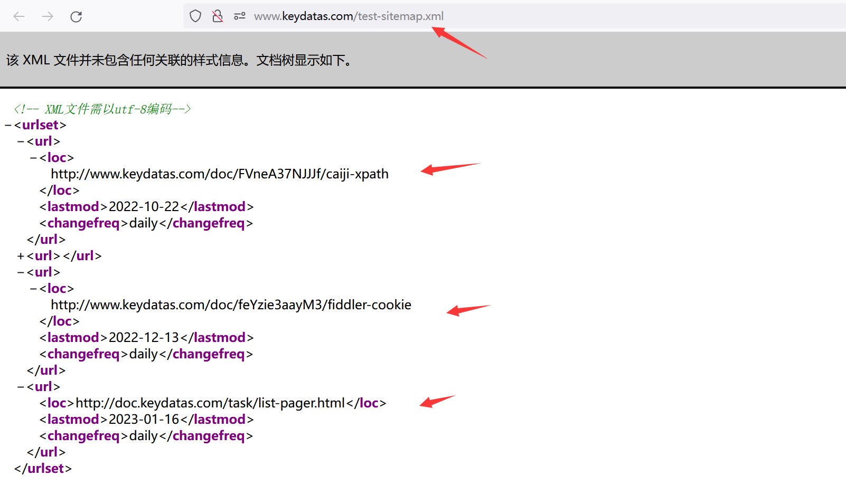The height and width of the screenshot is (504, 846).
Task: Click the lastmod value 2022-10-22
Action: pyautogui.click(x=144, y=207)
